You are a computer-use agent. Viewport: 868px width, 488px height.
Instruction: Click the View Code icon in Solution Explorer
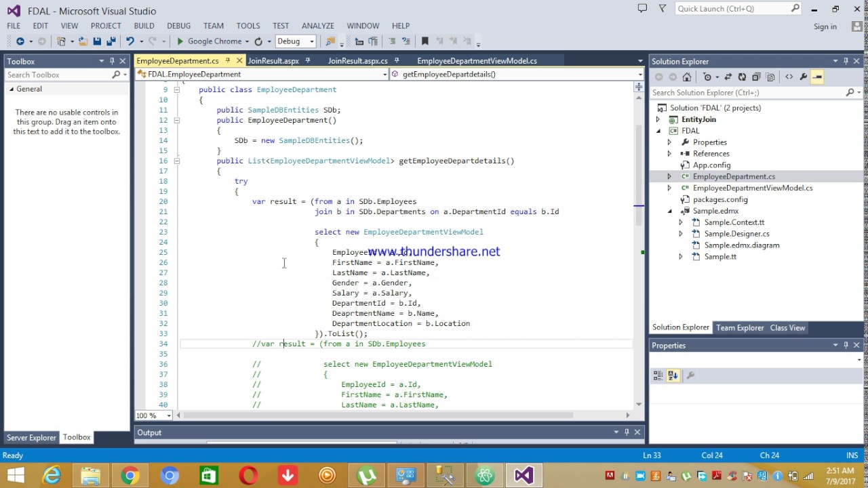coord(789,77)
